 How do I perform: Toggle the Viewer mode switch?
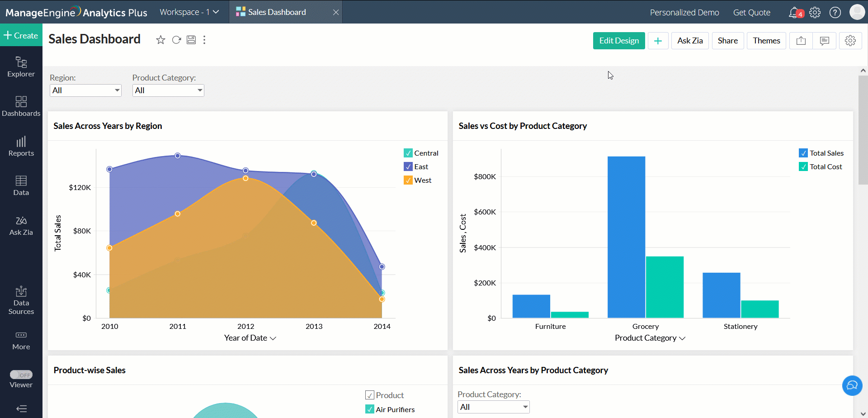pyautogui.click(x=21, y=375)
